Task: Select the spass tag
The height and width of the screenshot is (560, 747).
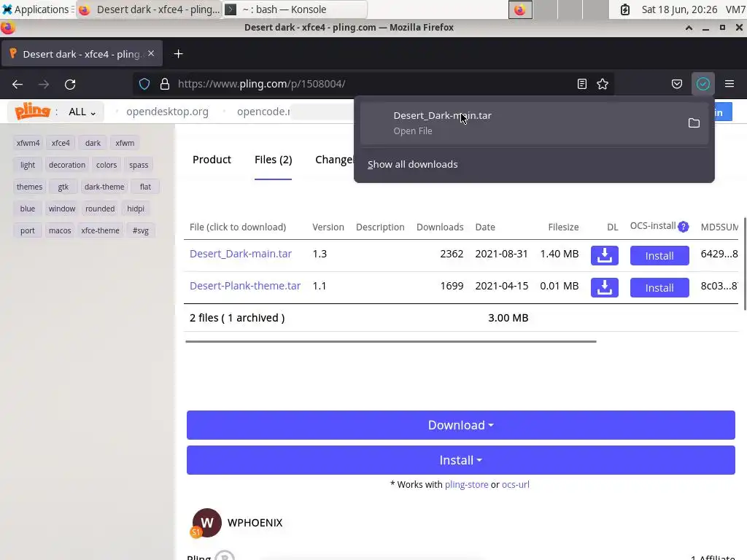Action: pos(139,165)
